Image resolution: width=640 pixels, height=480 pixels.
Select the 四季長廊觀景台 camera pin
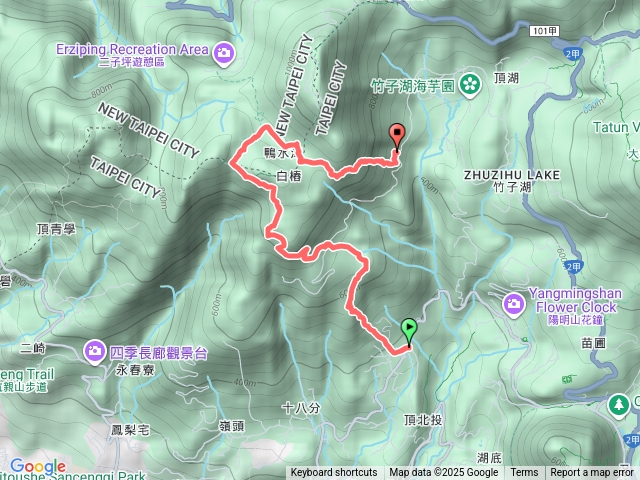tap(94, 352)
